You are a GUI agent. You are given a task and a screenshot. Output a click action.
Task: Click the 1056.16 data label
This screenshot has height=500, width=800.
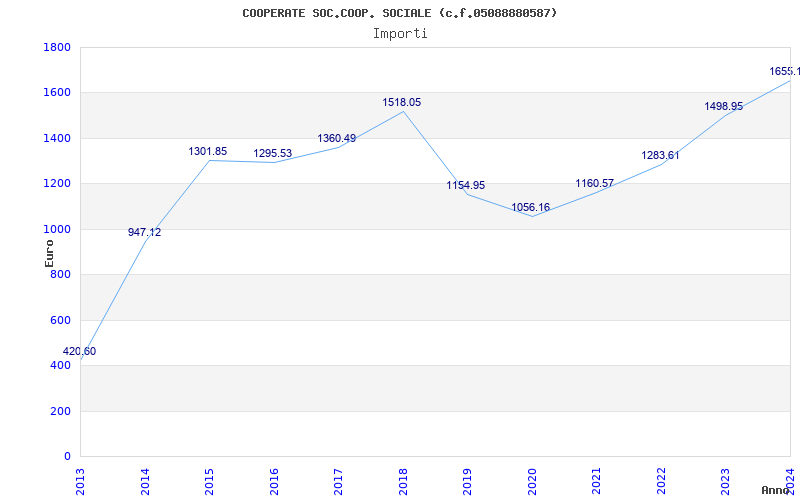(x=531, y=207)
